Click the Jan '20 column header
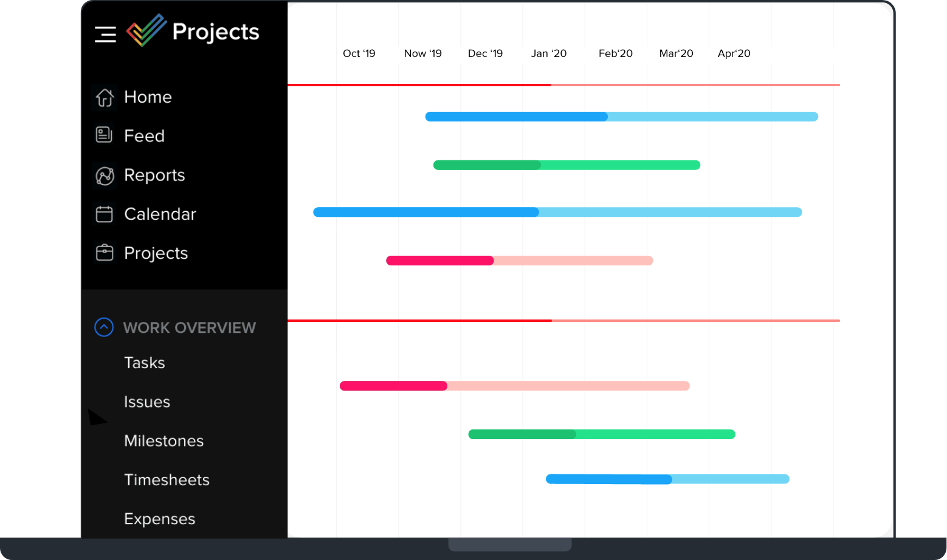The image size is (947, 560). (549, 53)
